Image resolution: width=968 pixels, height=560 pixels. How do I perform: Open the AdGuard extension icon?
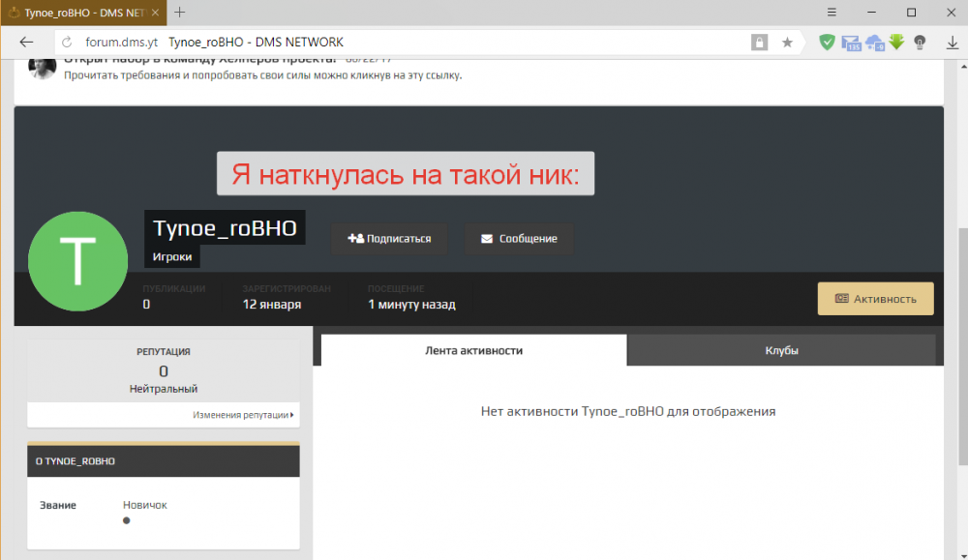pos(828,43)
